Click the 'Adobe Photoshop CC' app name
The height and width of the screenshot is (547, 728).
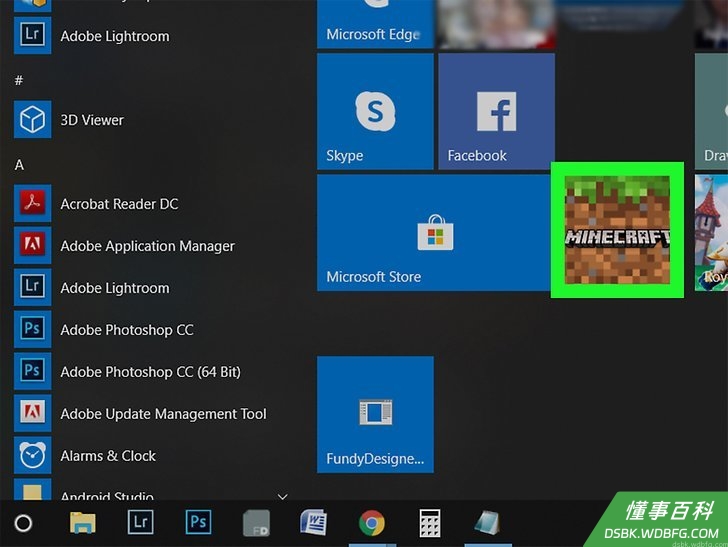tap(127, 330)
